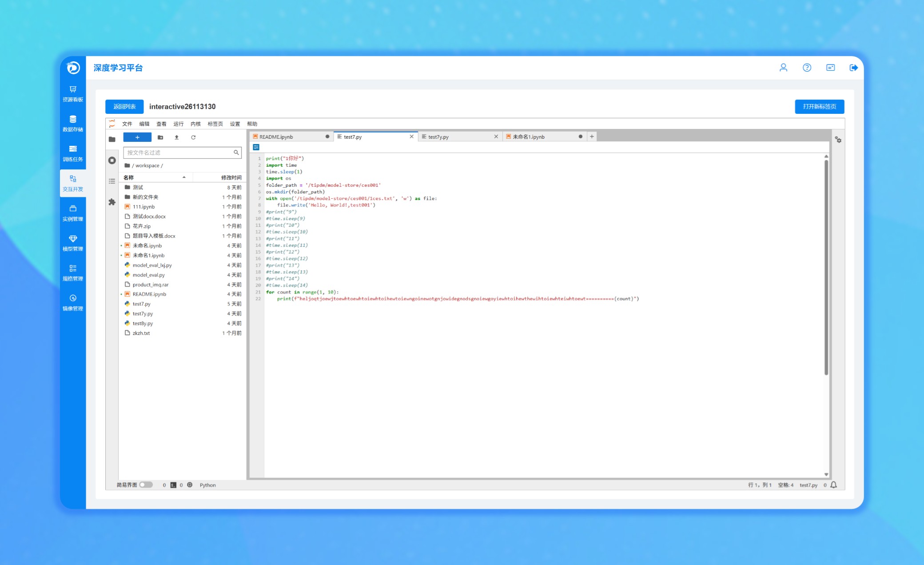Select the 新的文件夹 folder
The height and width of the screenshot is (565, 924).
point(182,197)
